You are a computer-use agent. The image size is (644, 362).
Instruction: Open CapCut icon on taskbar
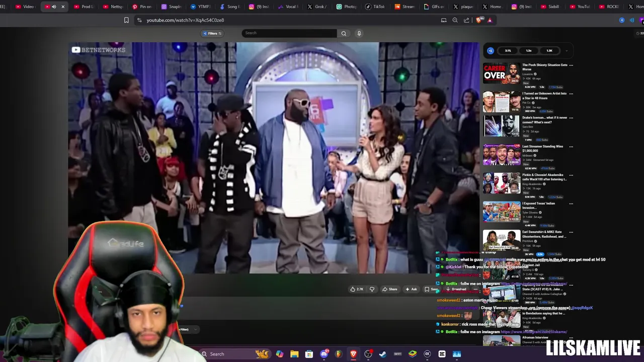(x=442, y=354)
